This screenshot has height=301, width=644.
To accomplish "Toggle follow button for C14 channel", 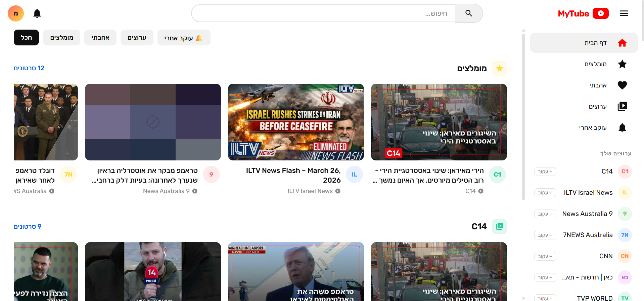I will click(545, 172).
